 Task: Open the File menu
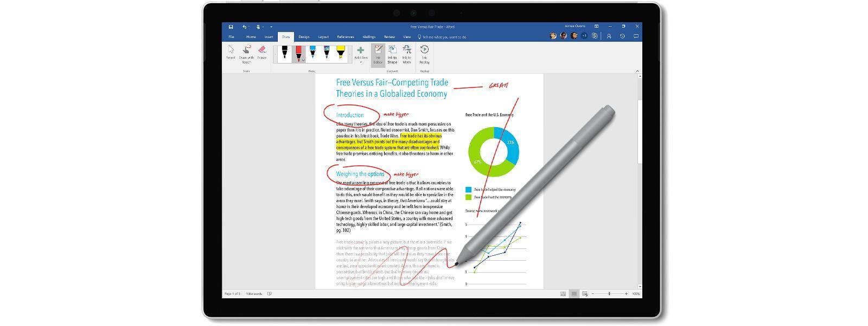point(231,37)
